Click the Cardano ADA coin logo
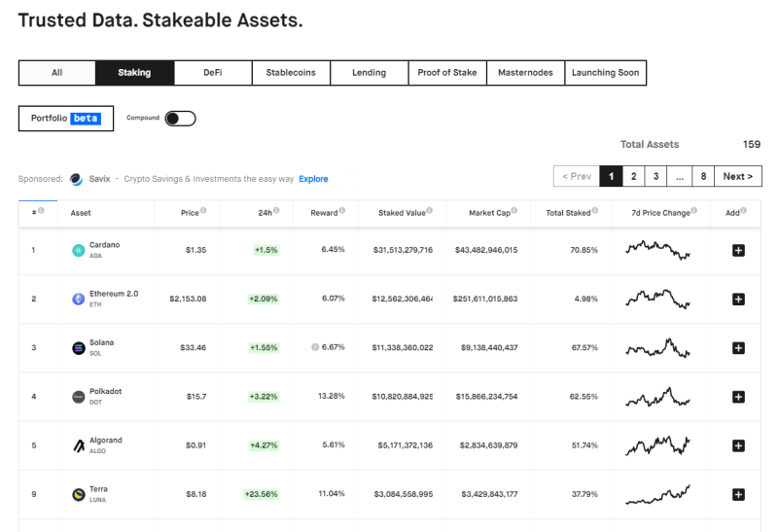This screenshot has height=532, width=778. 79,251
